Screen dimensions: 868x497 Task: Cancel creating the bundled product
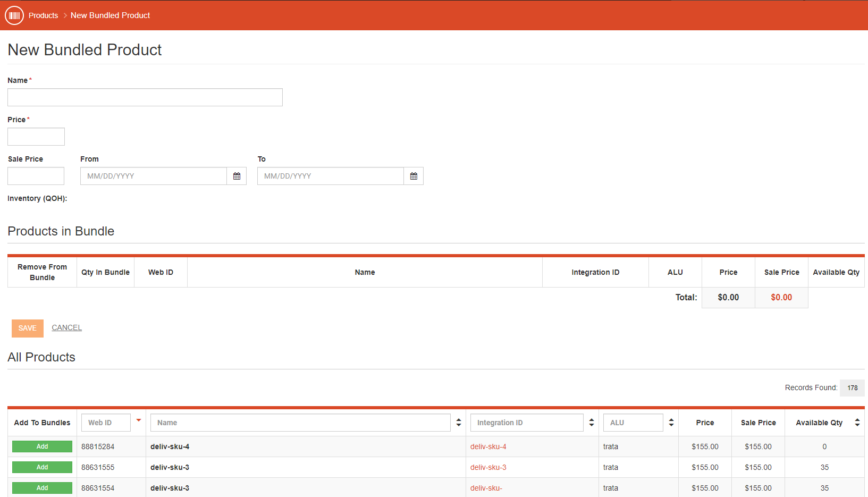click(x=66, y=327)
